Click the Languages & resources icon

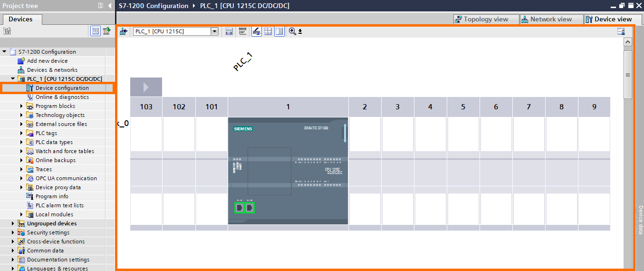pyautogui.click(x=21, y=268)
